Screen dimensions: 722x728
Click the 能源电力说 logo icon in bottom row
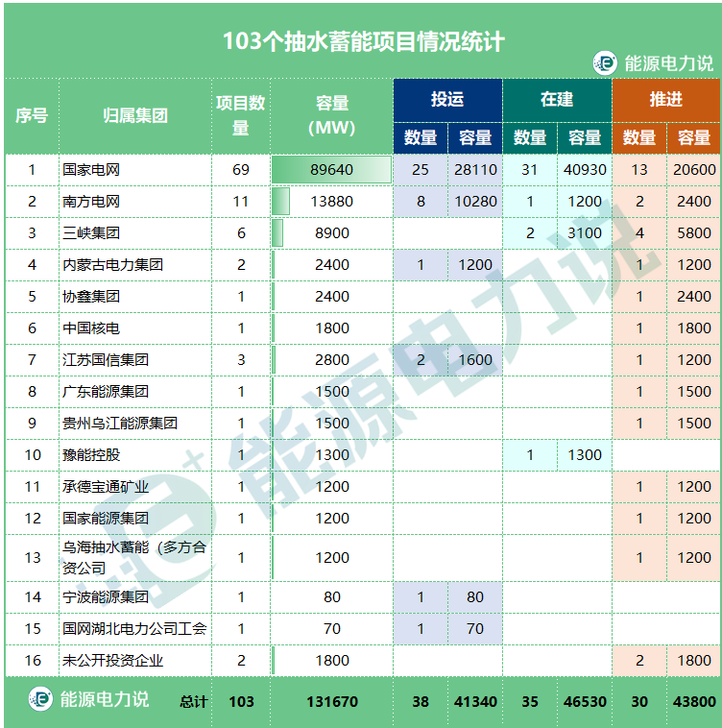click(x=40, y=700)
